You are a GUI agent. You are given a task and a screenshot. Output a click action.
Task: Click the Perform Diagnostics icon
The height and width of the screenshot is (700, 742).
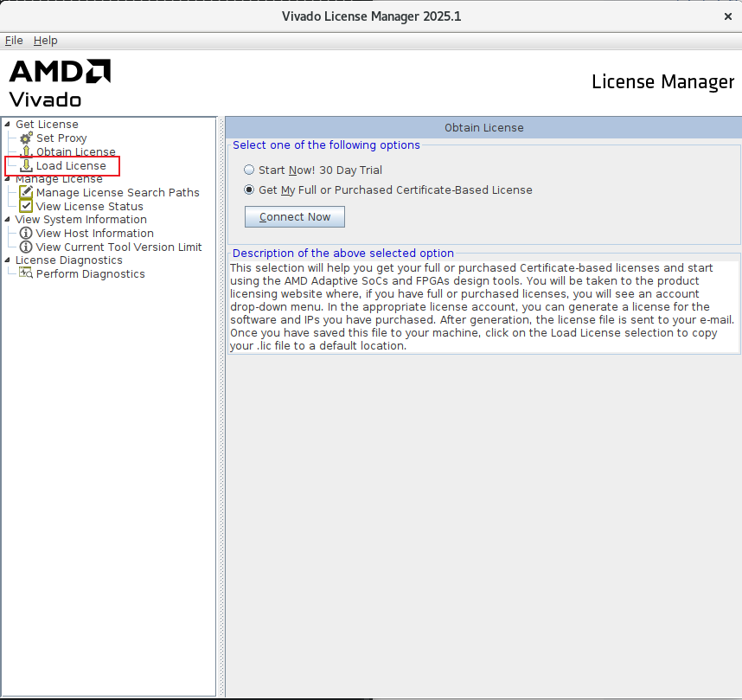(26, 274)
